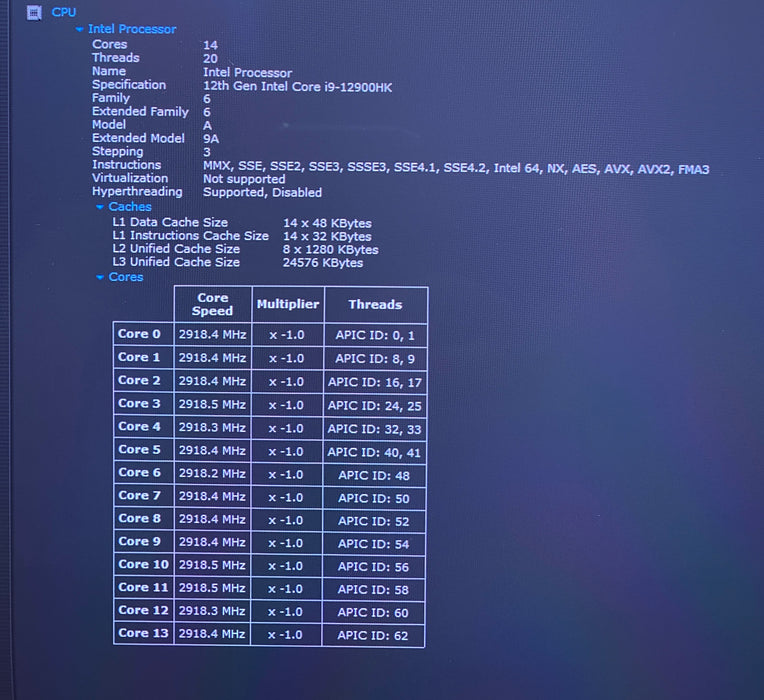Click L2 Unified Cache value 8 x 1280 KBytes
Screen dimensions: 764x700
click(331, 249)
